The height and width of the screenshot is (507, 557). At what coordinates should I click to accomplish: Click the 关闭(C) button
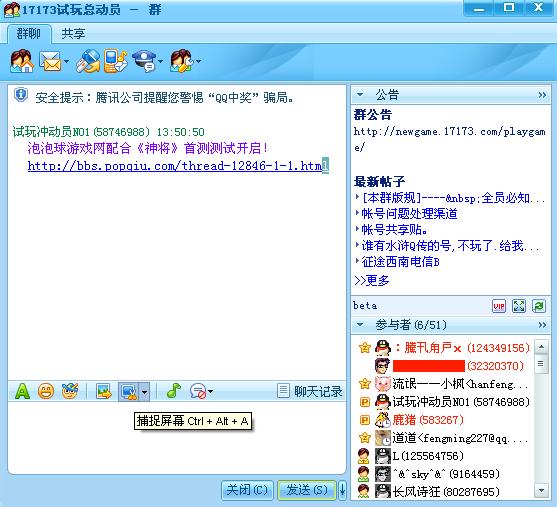pyautogui.click(x=247, y=490)
